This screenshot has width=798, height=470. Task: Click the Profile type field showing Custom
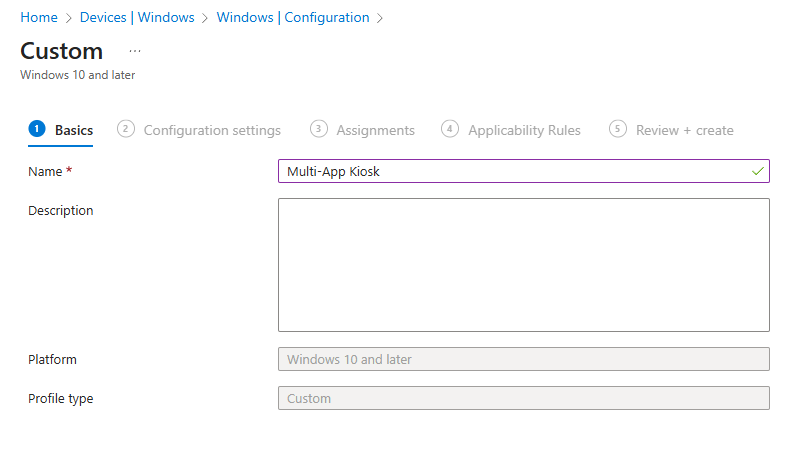[x=524, y=398]
